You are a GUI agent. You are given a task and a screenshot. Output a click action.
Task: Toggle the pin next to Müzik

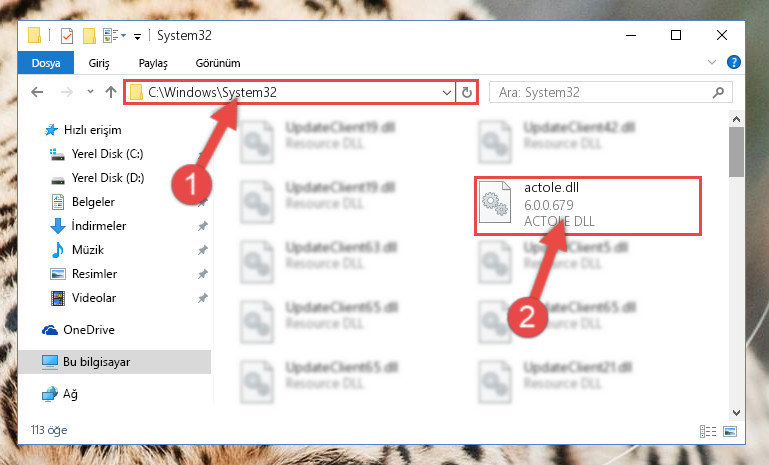202,250
